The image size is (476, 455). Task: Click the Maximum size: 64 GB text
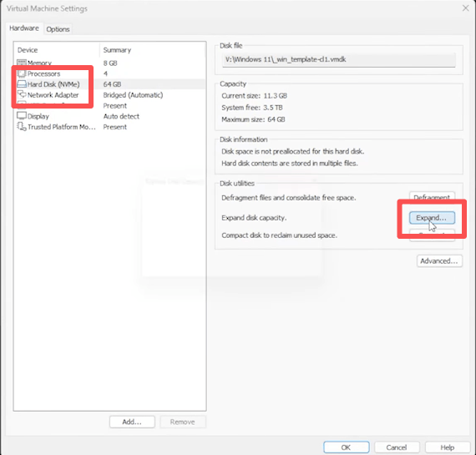253,119
